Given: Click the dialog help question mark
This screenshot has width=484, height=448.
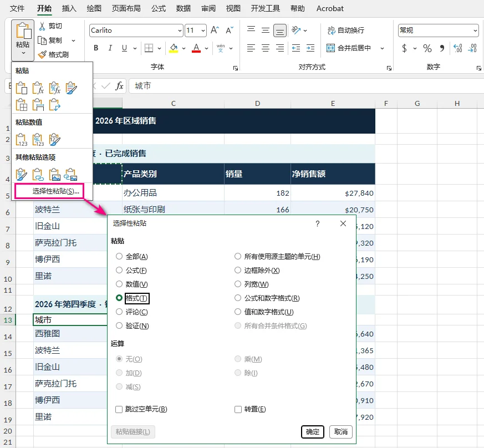Looking at the screenshot, I should (x=318, y=223).
